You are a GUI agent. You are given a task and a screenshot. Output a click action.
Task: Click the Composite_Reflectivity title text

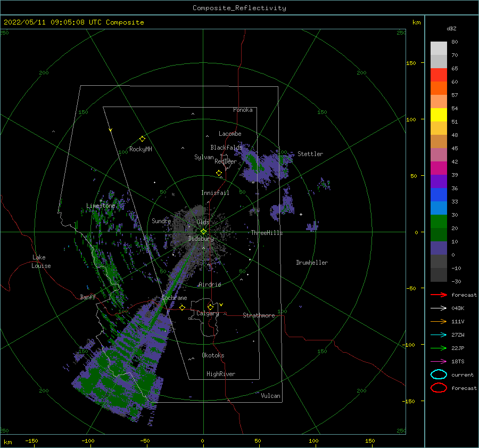point(240,8)
